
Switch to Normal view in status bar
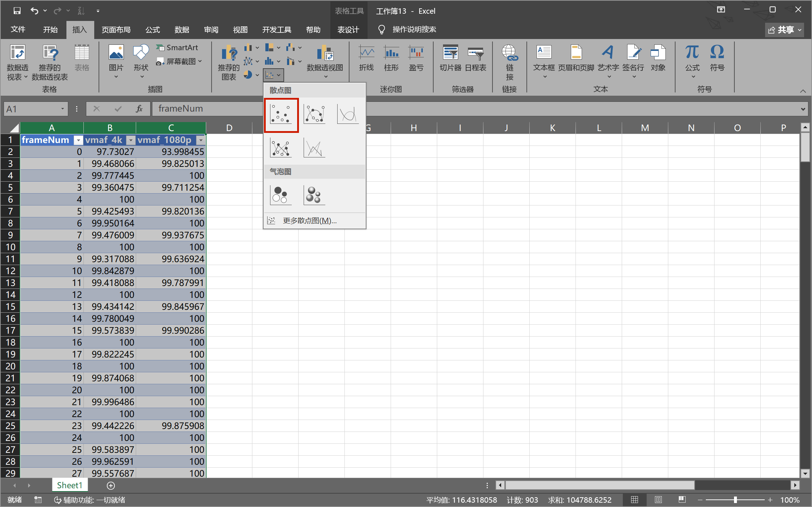click(x=634, y=500)
